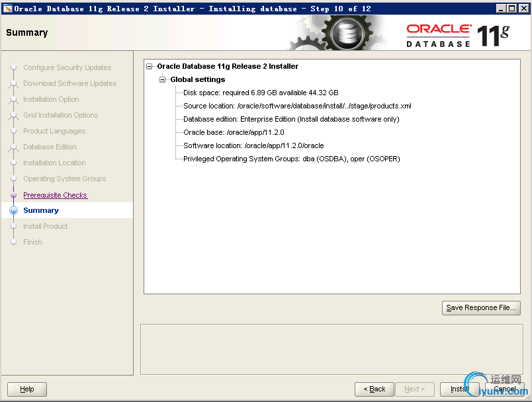This screenshot has height=402, width=532.
Task: Select the Database edition Enterprise Edition row
Action: coord(291,119)
